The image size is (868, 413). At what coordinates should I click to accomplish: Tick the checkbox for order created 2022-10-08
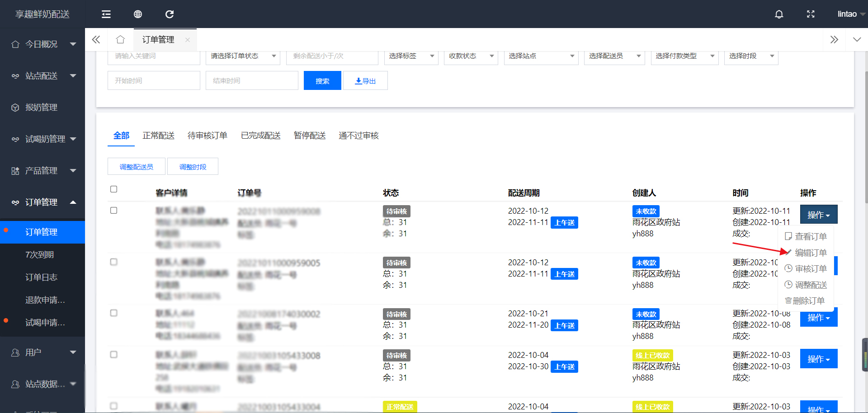(x=114, y=313)
